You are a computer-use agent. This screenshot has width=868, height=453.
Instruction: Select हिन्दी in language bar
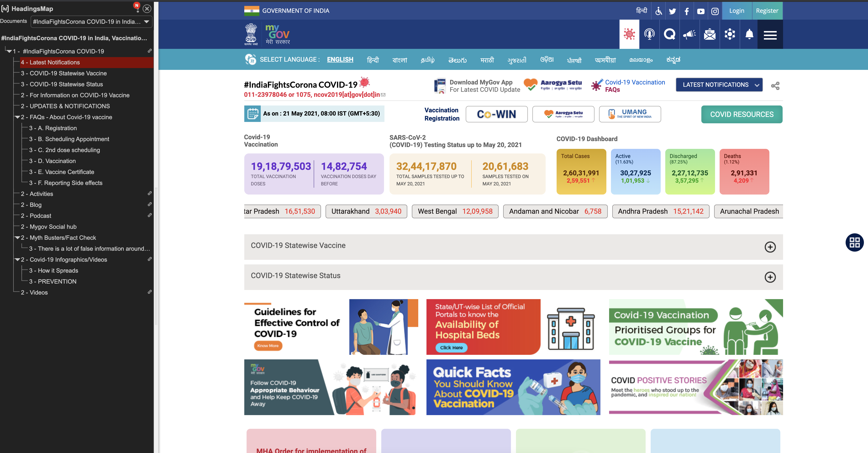tap(373, 60)
